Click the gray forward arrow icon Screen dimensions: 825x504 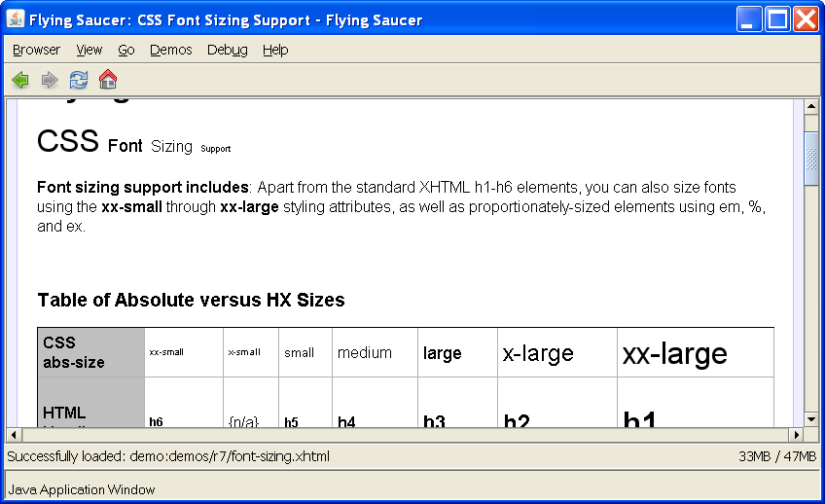click(50, 80)
